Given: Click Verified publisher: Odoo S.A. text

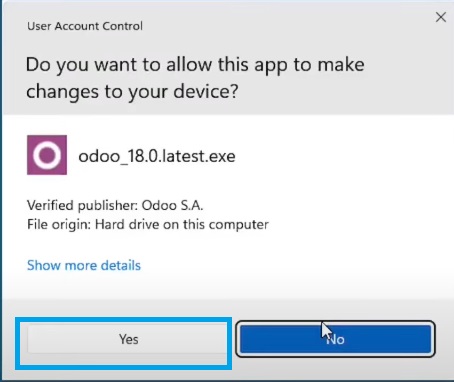Looking at the screenshot, I should tap(115, 205).
